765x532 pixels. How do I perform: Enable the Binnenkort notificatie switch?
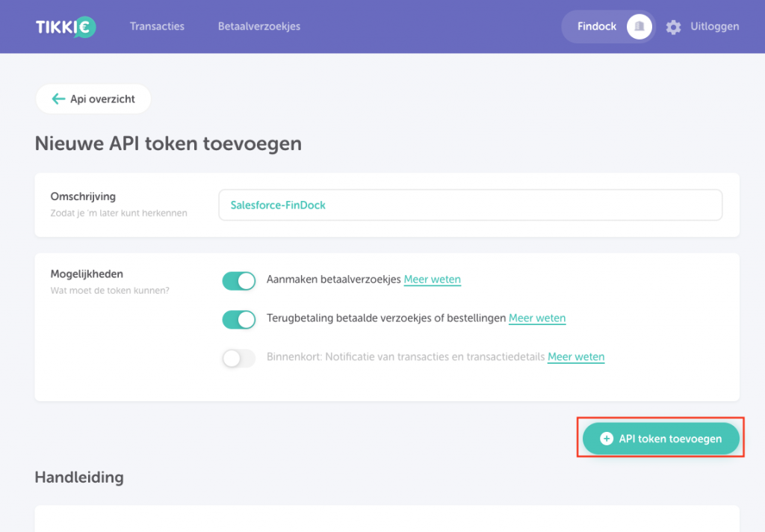[238, 359]
